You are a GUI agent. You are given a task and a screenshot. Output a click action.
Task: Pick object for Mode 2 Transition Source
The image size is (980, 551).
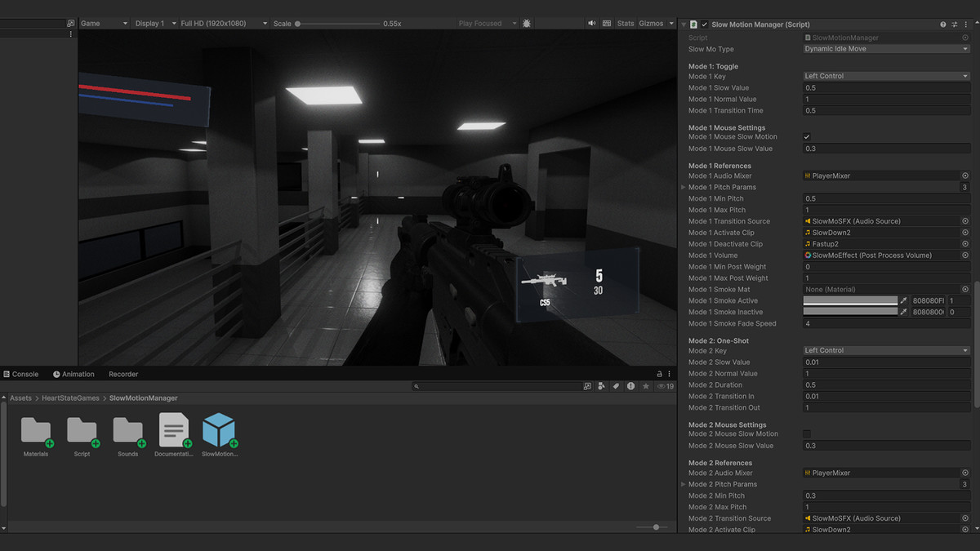pos(964,518)
